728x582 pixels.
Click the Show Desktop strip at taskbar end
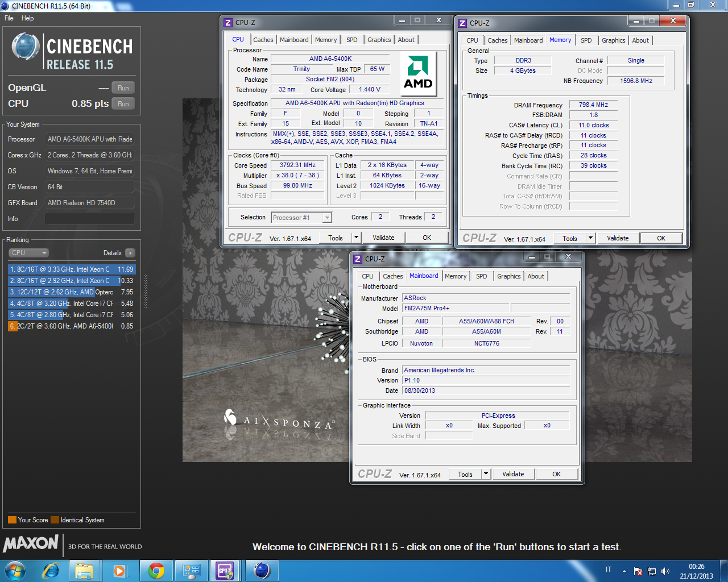(x=724, y=571)
